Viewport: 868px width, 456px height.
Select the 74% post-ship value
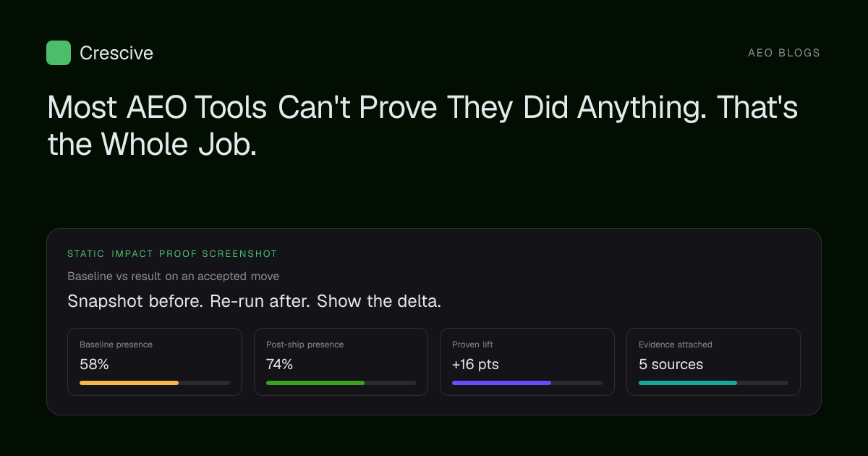coord(280,365)
